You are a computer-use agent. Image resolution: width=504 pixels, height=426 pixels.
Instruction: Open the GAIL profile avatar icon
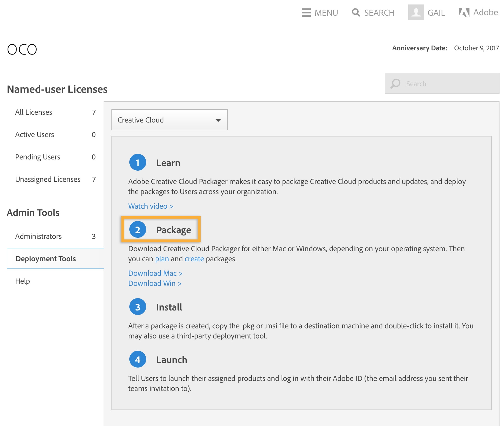pyautogui.click(x=416, y=12)
